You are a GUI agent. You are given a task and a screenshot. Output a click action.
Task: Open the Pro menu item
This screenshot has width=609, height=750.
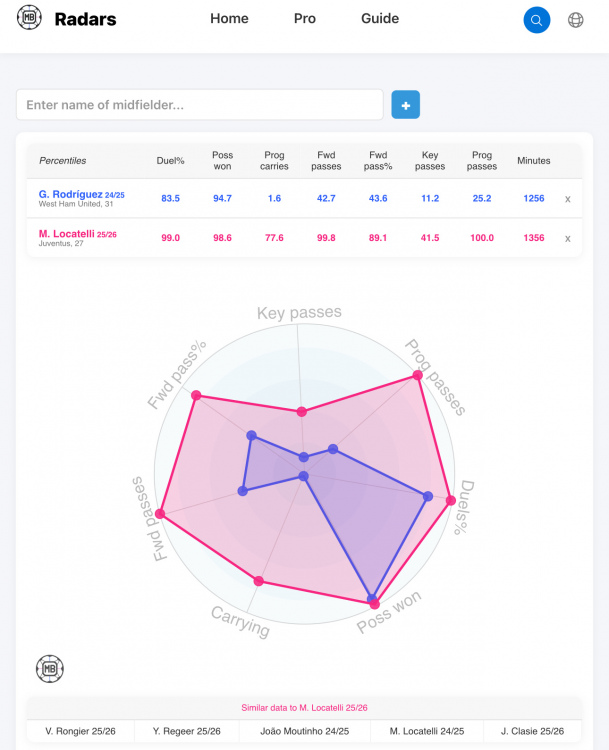pos(305,19)
